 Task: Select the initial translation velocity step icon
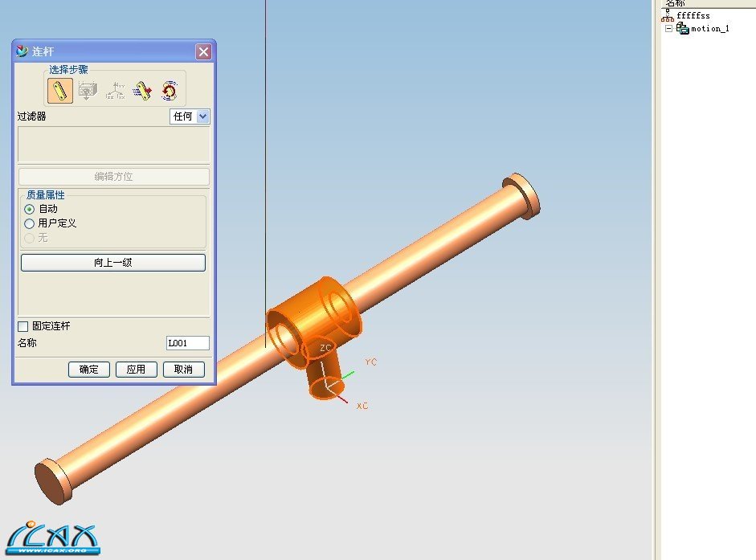point(142,91)
